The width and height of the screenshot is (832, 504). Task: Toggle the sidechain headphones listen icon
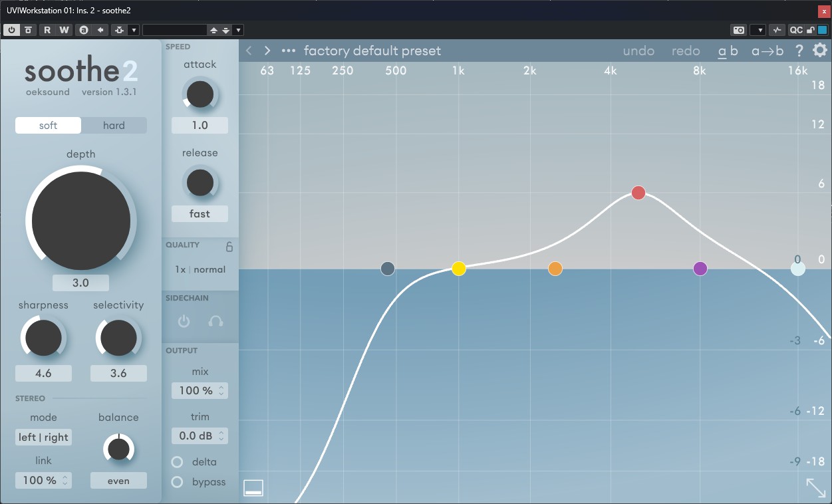pos(215,321)
